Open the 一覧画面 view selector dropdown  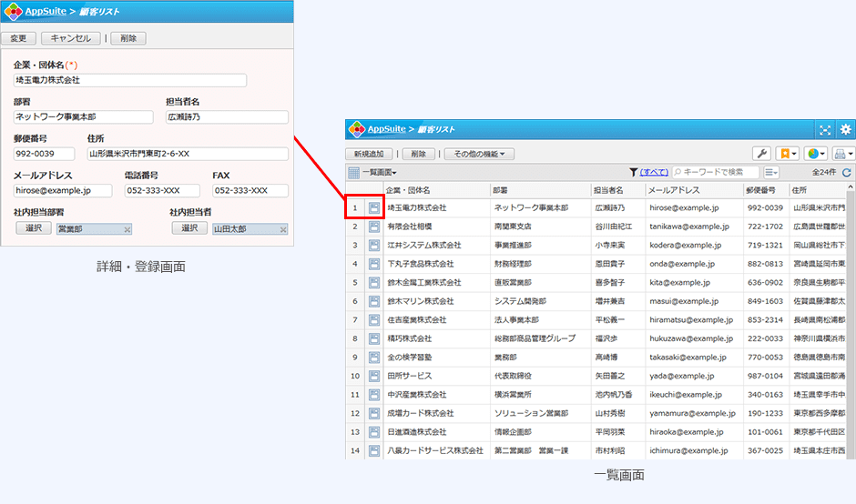(x=372, y=172)
